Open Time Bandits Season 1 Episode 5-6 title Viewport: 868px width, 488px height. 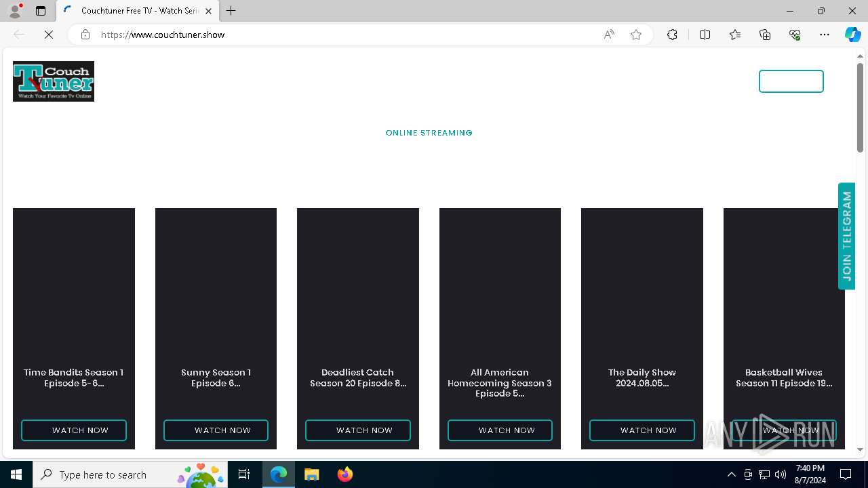click(74, 378)
